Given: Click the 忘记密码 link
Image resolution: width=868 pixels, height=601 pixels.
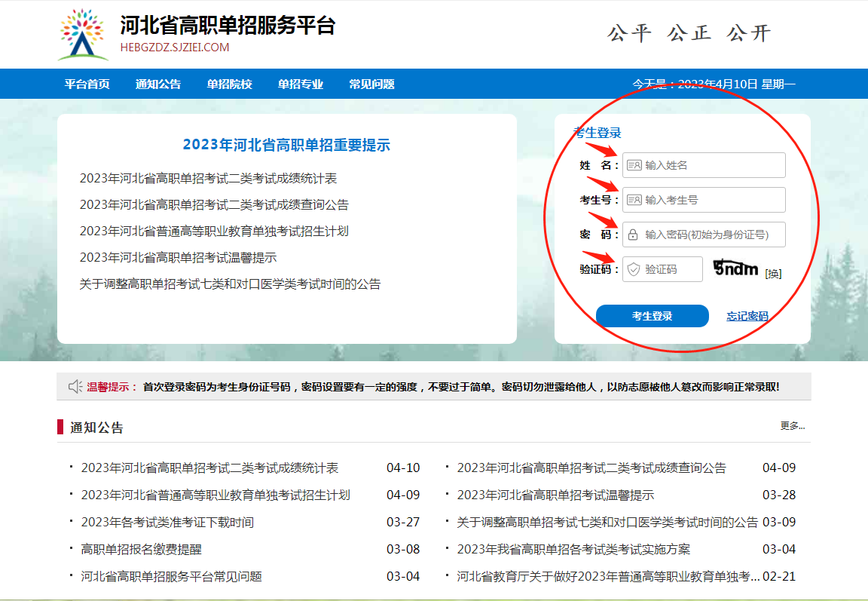Looking at the screenshot, I should (747, 316).
